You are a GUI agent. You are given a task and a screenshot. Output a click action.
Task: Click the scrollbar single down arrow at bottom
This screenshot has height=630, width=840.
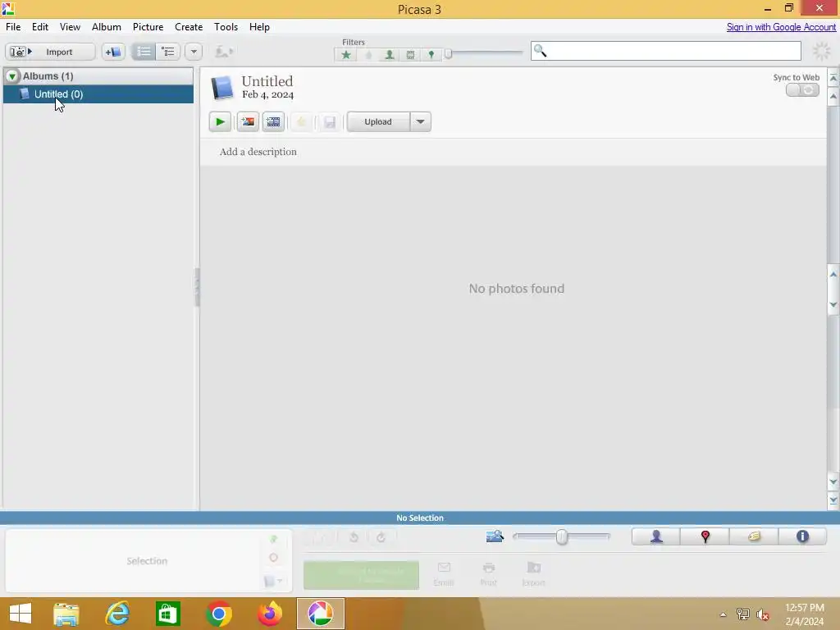pos(833,482)
